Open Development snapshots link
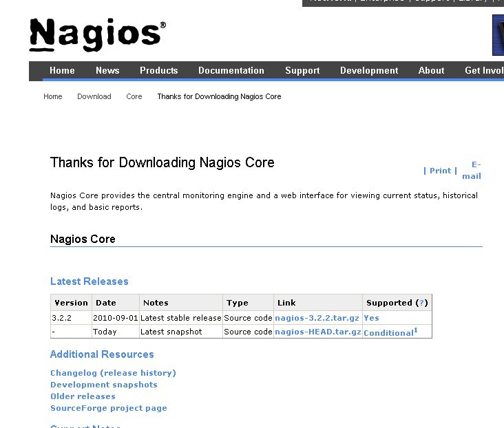Image resolution: width=504 pixels, height=428 pixels. pos(104,385)
